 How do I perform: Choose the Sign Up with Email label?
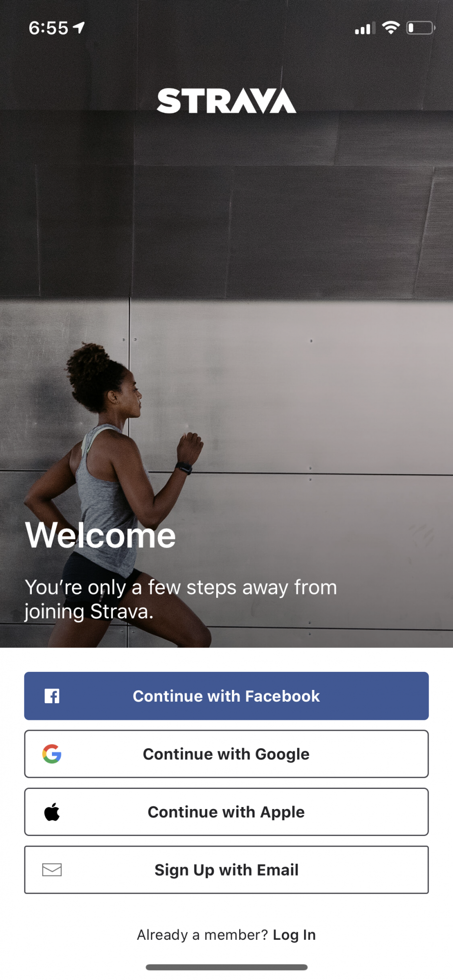tap(226, 870)
